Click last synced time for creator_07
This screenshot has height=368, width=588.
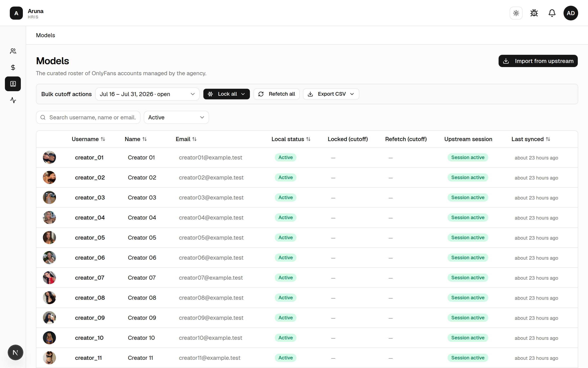(536, 278)
